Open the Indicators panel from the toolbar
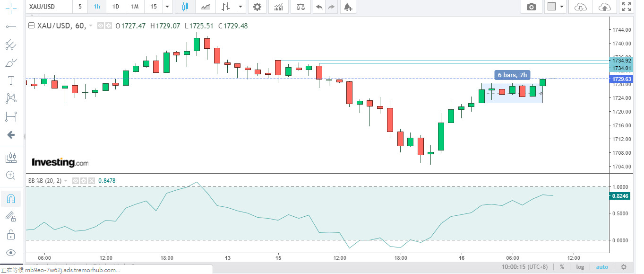The image size is (644, 274). point(279,7)
